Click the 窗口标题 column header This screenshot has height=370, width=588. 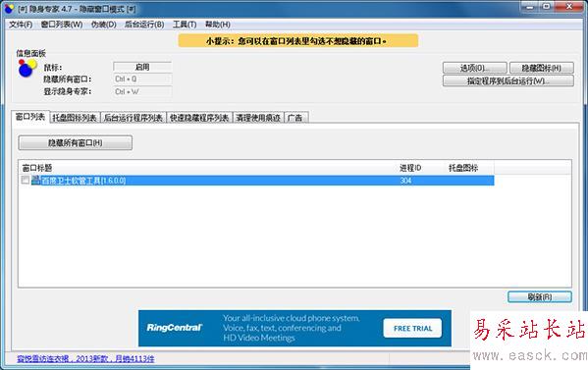pyautogui.click(x=207, y=168)
